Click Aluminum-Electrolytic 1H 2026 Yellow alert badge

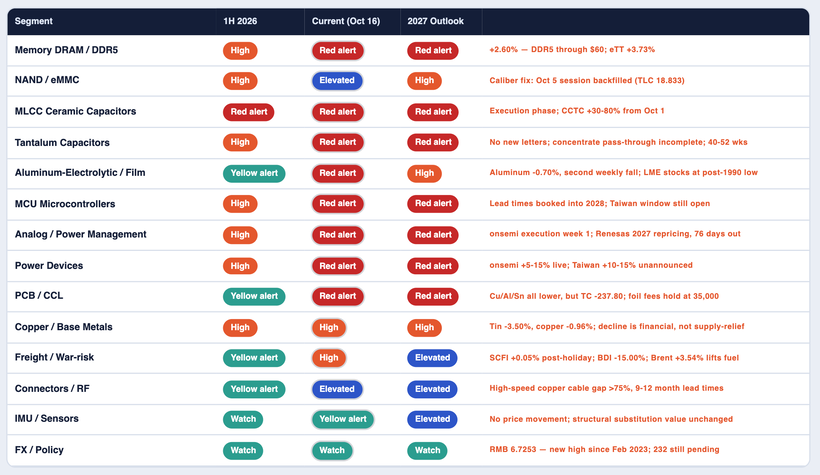254,173
